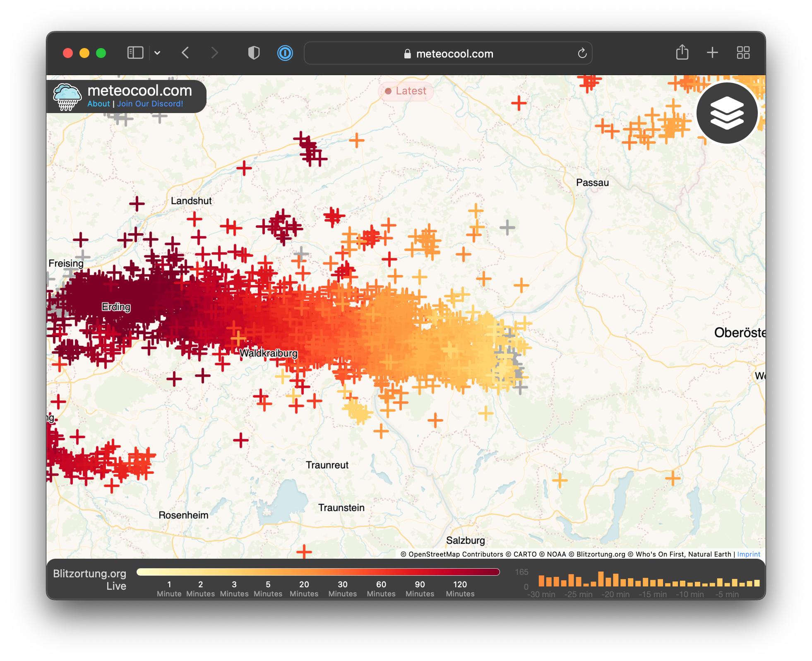
Task: Click the 30 Minutes legend label
Action: coord(342,589)
